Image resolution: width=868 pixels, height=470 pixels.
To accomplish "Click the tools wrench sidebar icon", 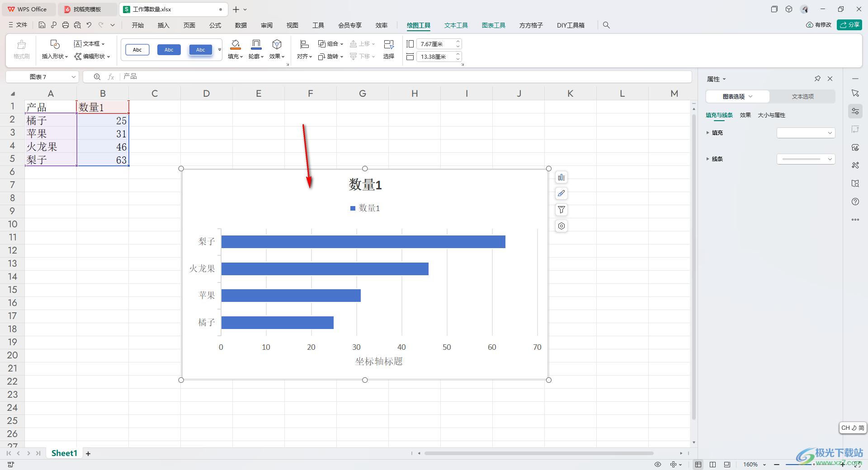I will 855,165.
